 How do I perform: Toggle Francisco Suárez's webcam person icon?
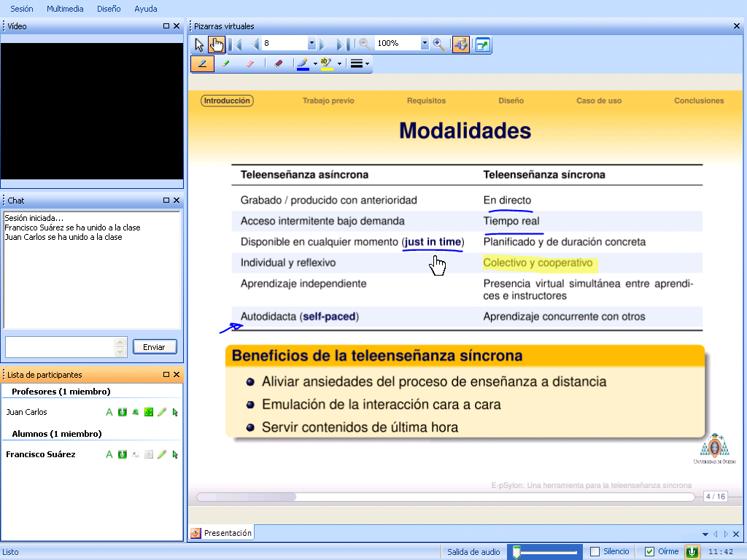pos(135,455)
